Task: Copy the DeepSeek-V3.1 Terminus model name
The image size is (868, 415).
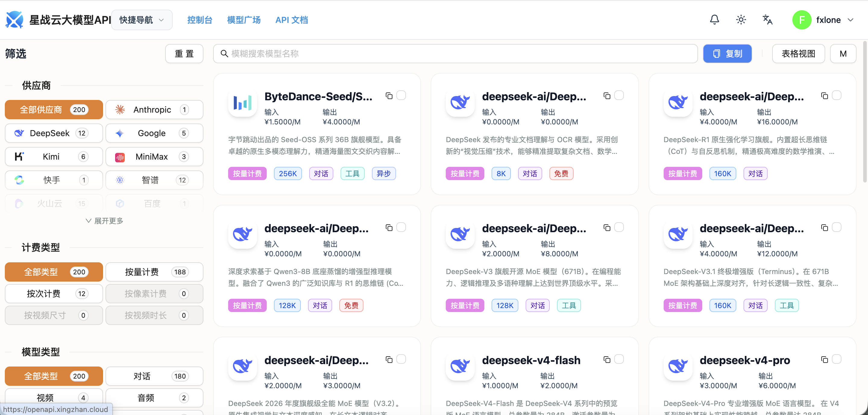Action: (x=825, y=228)
